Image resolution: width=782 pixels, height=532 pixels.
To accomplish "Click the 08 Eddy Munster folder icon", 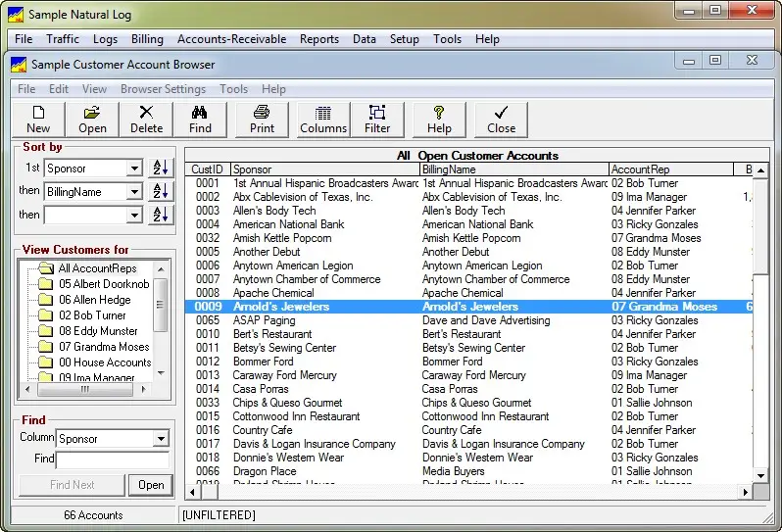I will click(x=46, y=330).
